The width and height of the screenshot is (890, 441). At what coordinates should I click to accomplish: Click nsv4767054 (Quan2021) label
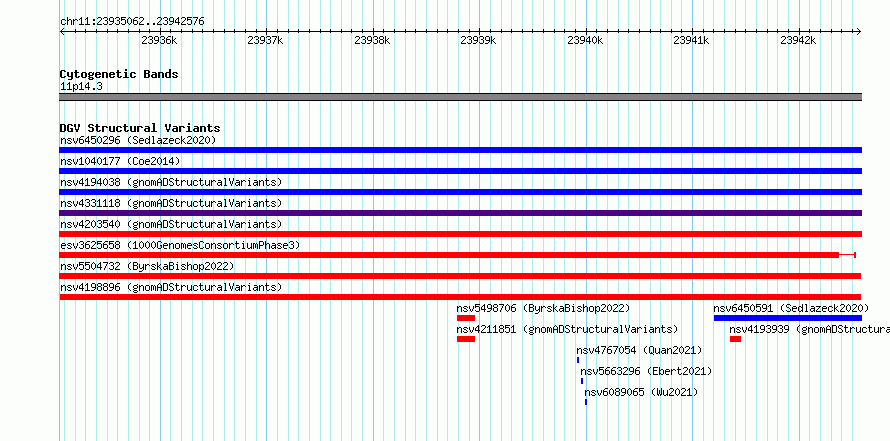[x=639, y=350]
